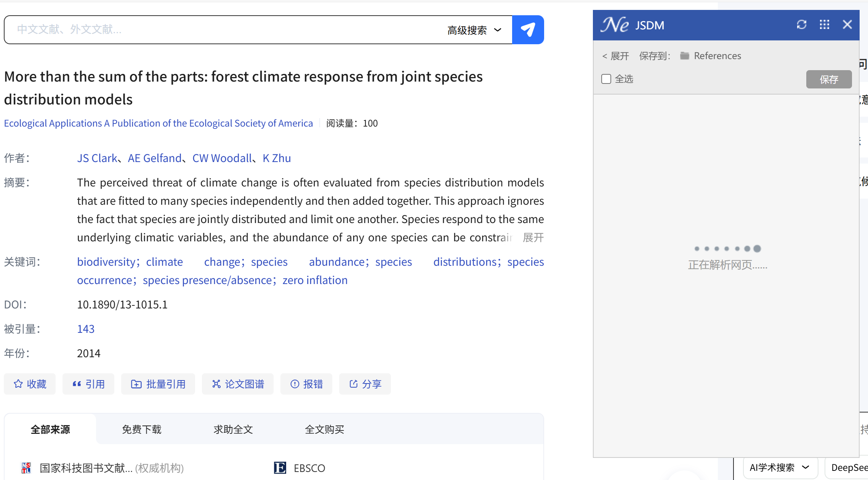The height and width of the screenshot is (480, 868).
Task: Expand the abstract with 展开
Action: [x=533, y=238]
